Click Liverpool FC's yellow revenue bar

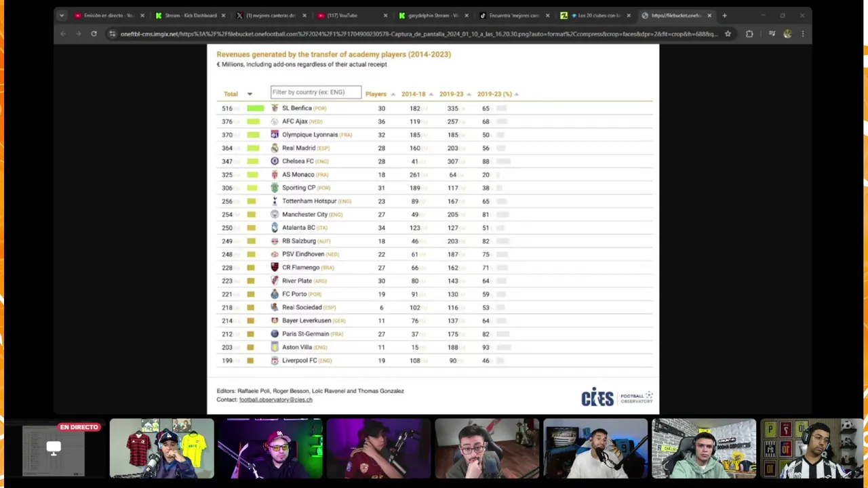(x=250, y=361)
